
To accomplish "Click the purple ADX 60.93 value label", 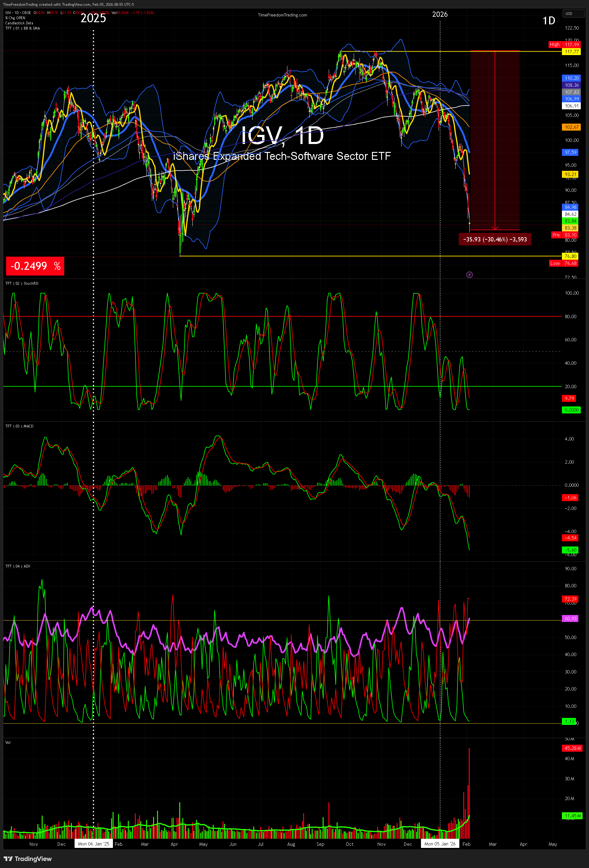I will coord(570,619).
